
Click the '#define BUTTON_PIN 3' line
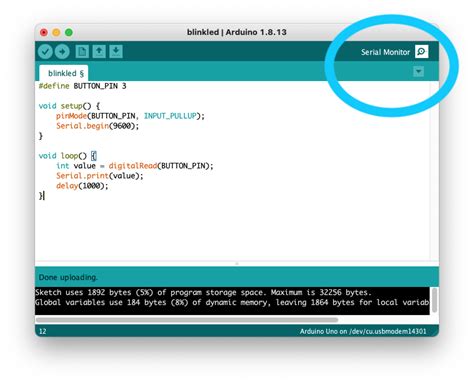(x=82, y=86)
